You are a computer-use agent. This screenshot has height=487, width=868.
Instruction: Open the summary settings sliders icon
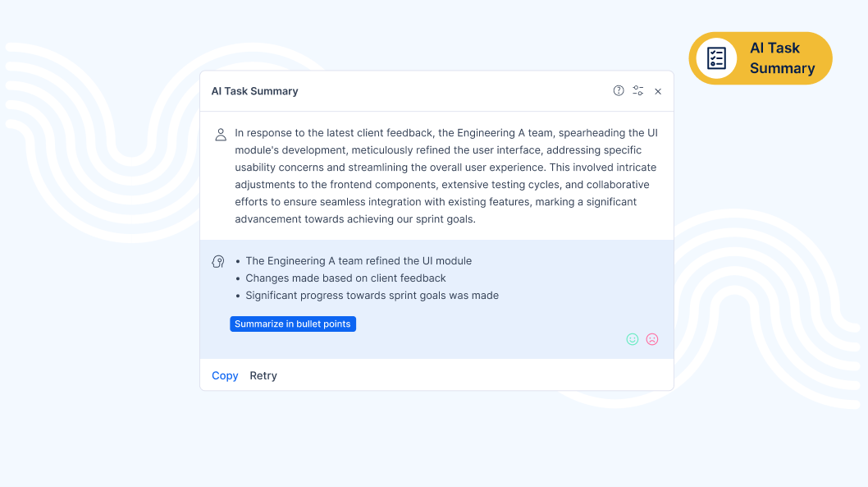(x=638, y=90)
